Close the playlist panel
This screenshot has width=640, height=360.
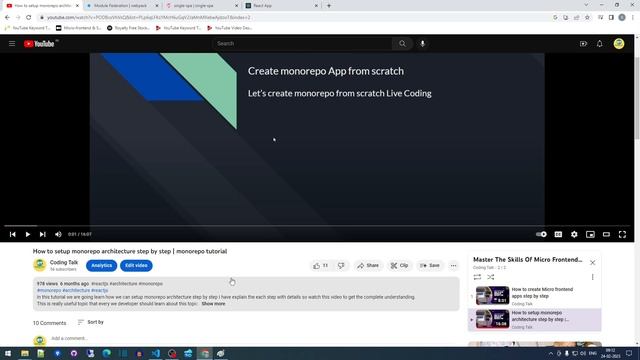click(x=593, y=263)
